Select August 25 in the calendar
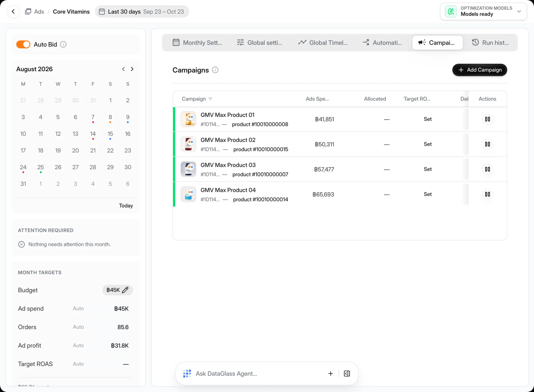This screenshot has width=534, height=392. 40,167
